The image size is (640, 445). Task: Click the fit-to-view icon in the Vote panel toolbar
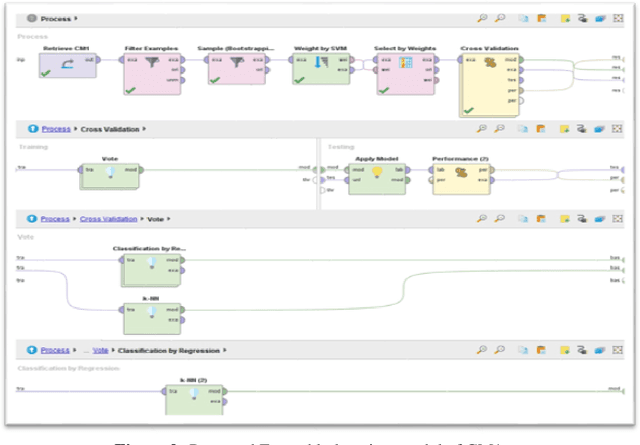[x=617, y=219]
